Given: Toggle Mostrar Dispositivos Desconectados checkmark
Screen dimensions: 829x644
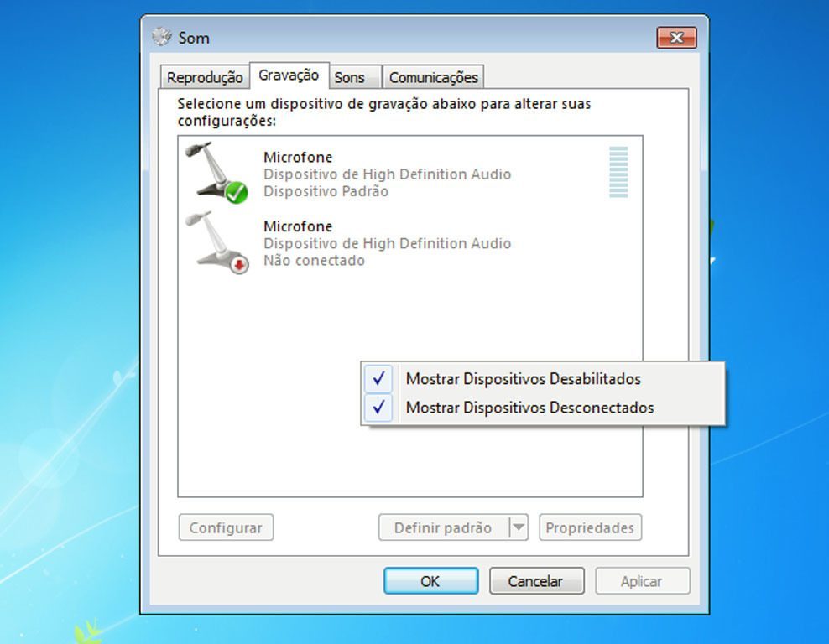Looking at the screenshot, I should tap(378, 408).
